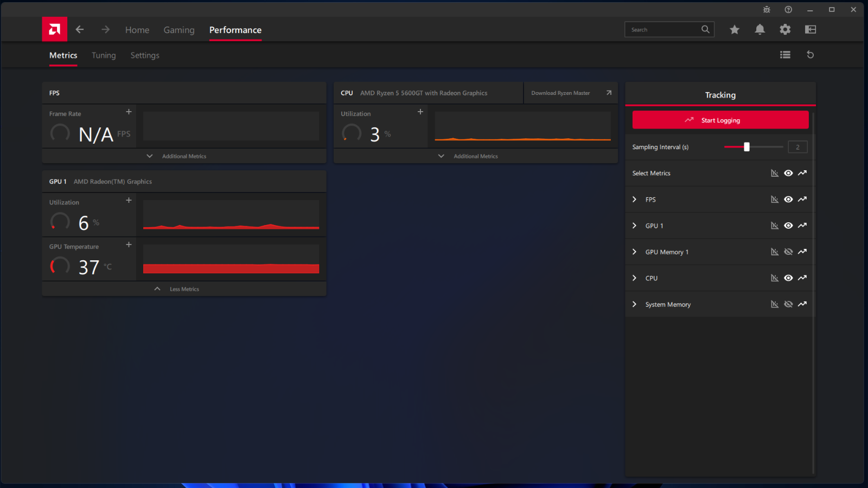The image size is (868, 488).
Task: Expand the FPS tracking row
Action: tap(634, 200)
